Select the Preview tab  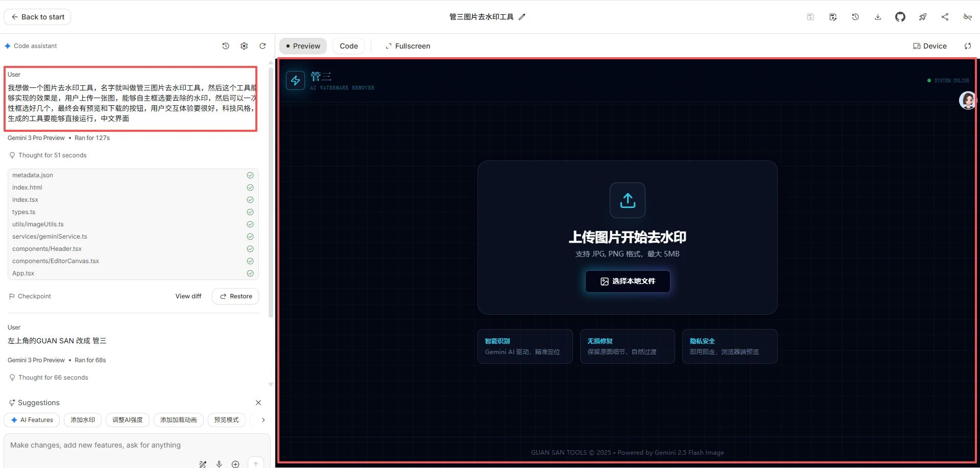(x=303, y=46)
